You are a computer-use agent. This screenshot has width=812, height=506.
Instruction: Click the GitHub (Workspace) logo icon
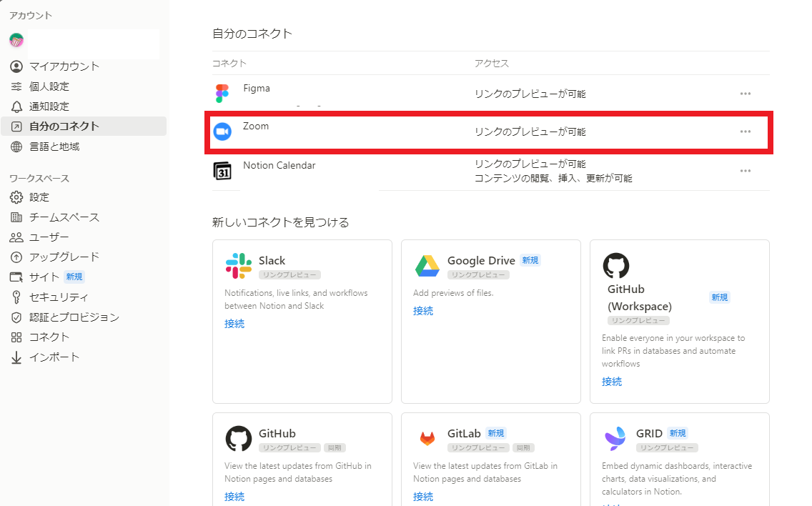616,266
